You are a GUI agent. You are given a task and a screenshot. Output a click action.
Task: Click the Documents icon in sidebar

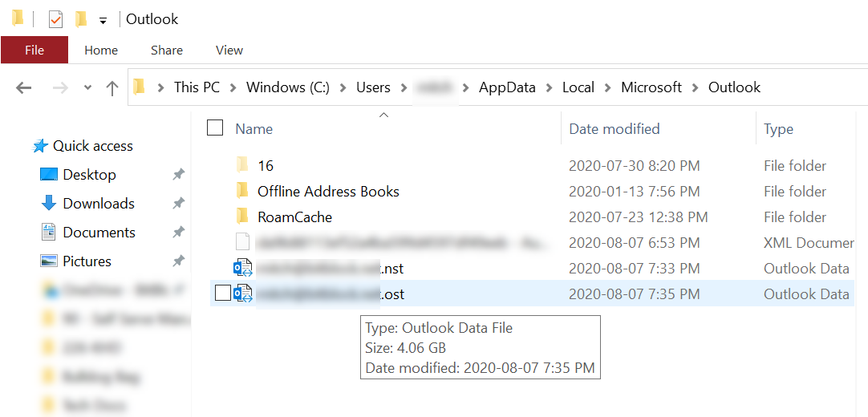pyautogui.click(x=49, y=232)
